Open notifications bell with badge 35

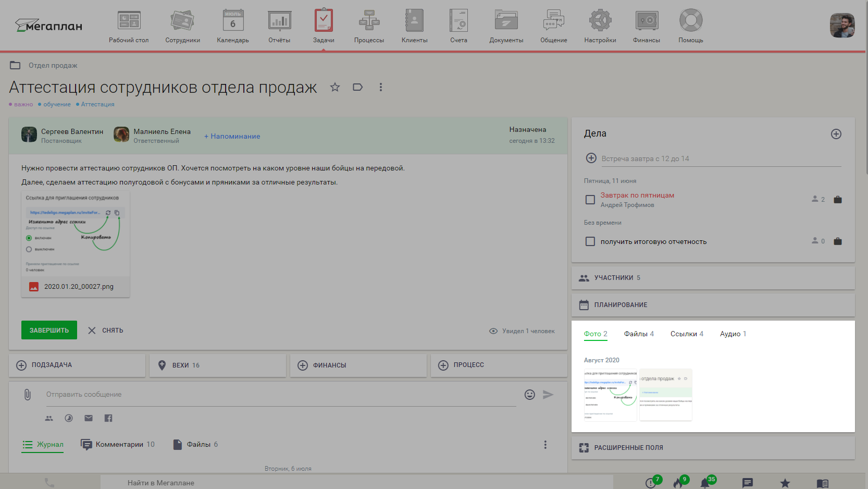point(706,482)
